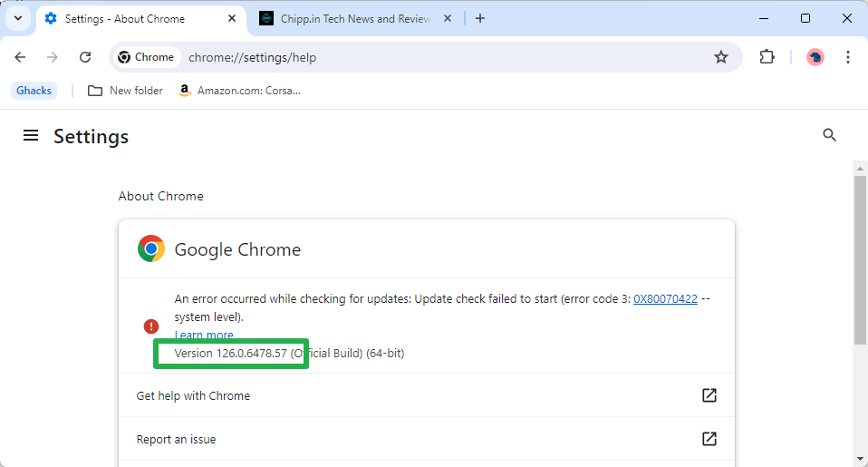Click external link icon for Report an issue
Image resolution: width=868 pixels, height=467 pixels.
pyautogui.click(x=709, y=439)
